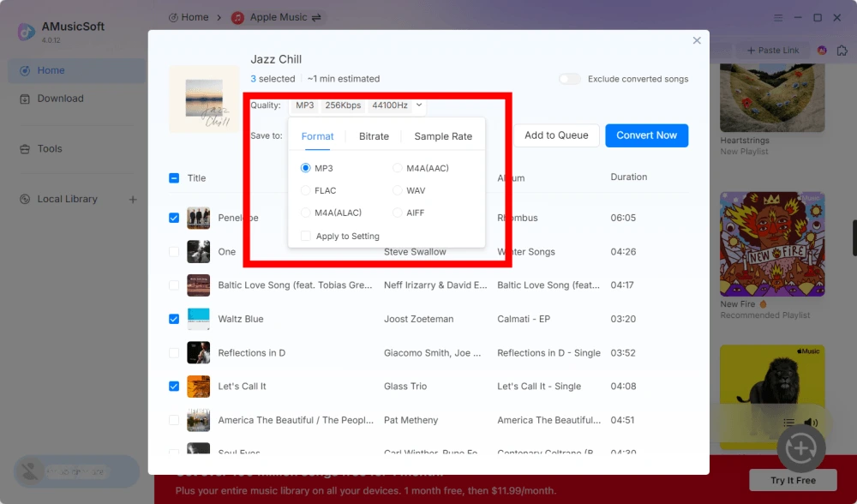The width and height of the screenshot is (857, 504).
Task: Open the hamburger menu in the title bar
Action: point(778,18)
